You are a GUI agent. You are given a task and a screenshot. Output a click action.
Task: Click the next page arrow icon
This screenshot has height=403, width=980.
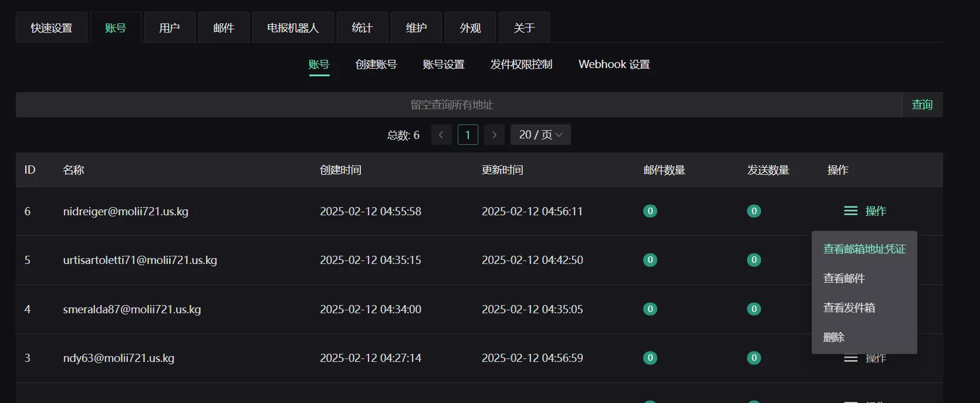494,135
